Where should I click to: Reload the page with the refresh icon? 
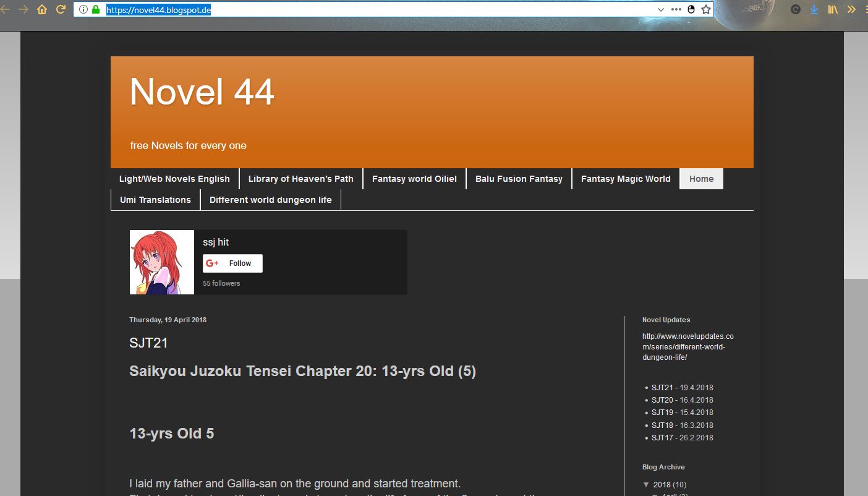61,9
